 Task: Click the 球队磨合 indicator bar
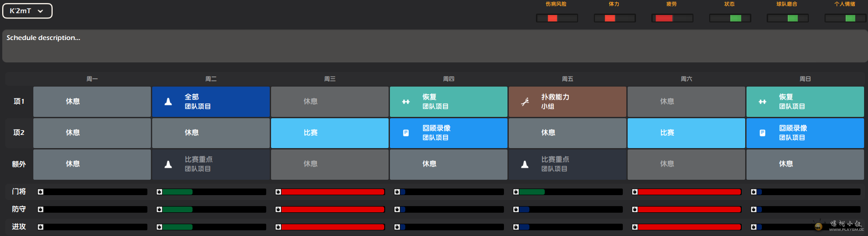tap(787, 18)
